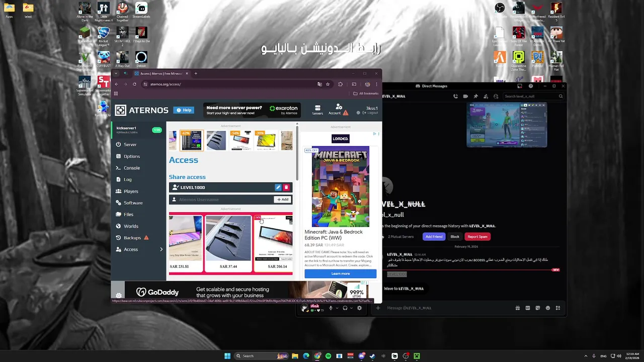This screenshot has height=362, width=644.
Task: Open pinned messages in Discord
Action: pyautogui.click(x=475, y=96)
